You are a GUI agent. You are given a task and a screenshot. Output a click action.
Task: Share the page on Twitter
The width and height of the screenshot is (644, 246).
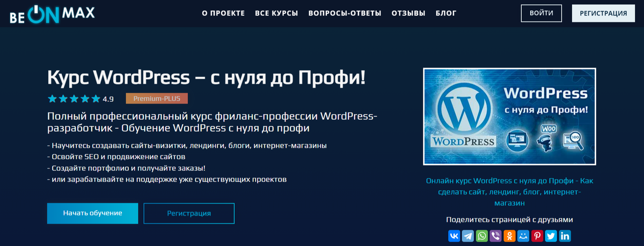pos(551,236)
